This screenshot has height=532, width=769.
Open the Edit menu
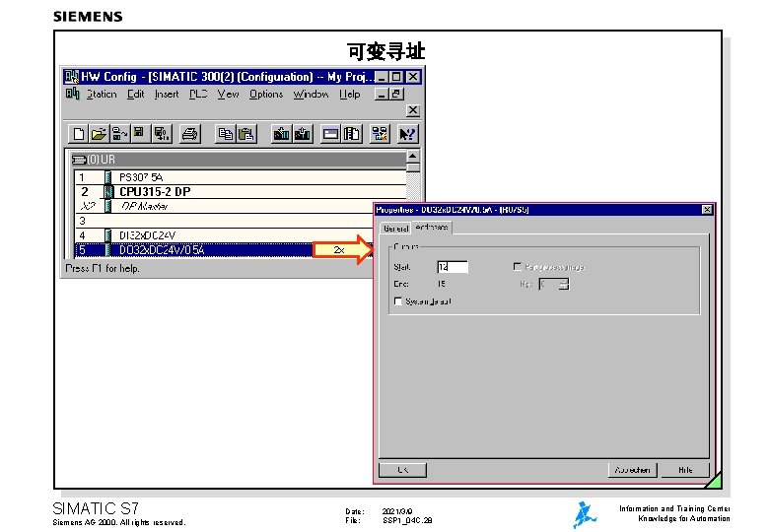click(135, 94)
